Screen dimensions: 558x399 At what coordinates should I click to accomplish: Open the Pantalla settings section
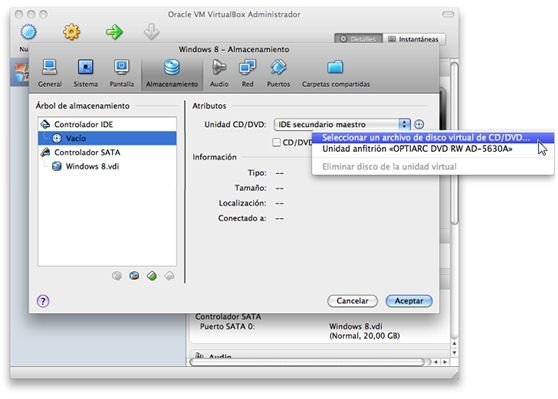[122, 73]
